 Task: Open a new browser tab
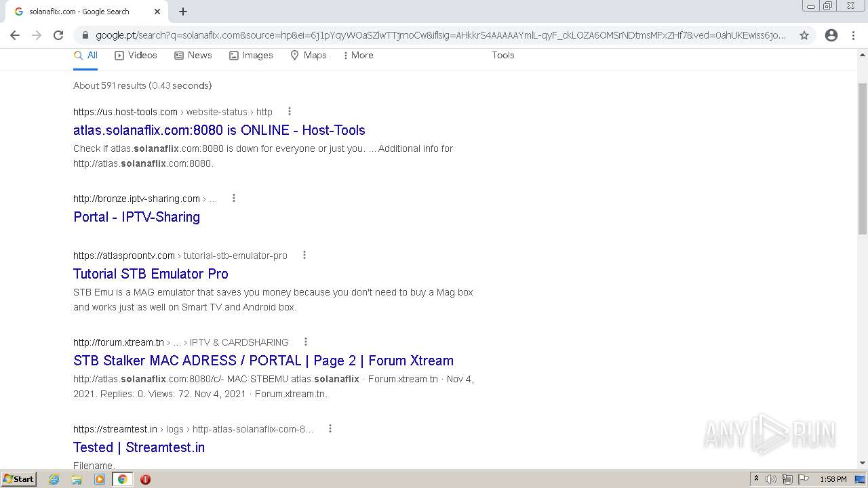183,12
